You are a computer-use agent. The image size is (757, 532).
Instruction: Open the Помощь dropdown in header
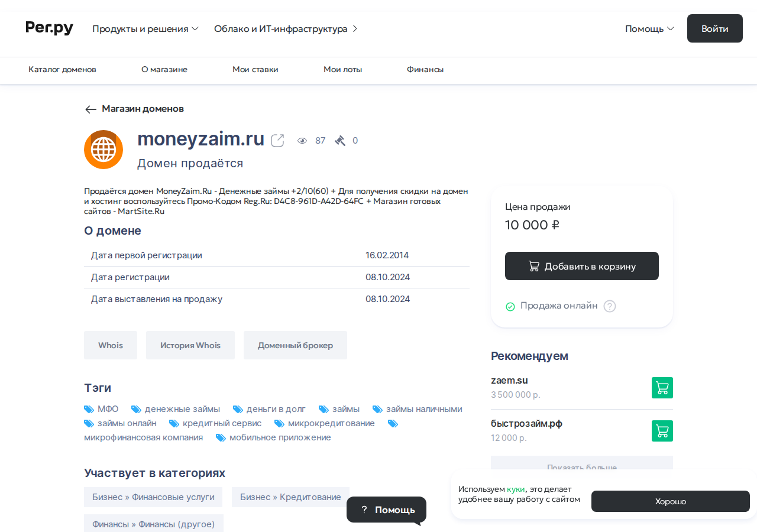pos(649,28)
